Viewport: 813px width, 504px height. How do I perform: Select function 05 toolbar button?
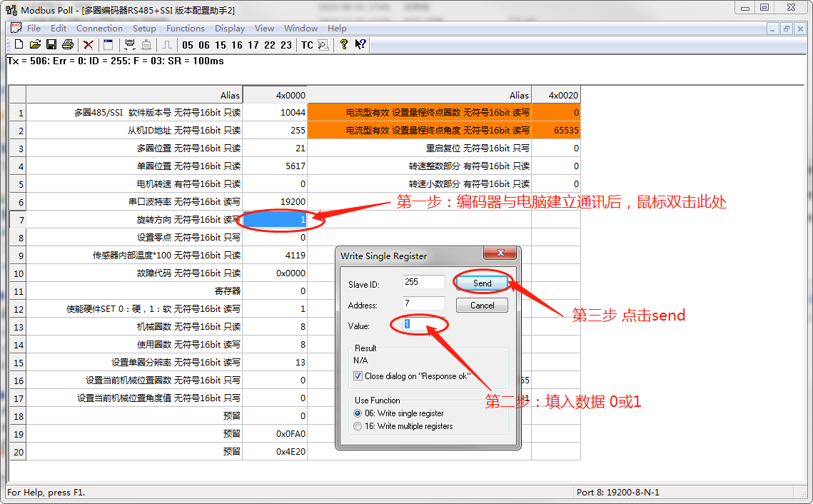click(188, 45)
